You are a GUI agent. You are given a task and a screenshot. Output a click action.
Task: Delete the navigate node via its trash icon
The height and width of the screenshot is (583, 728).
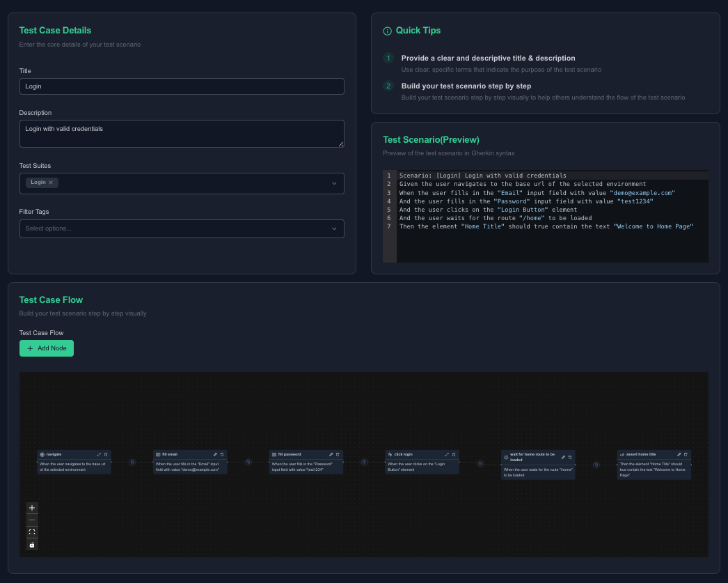point(106,453)
